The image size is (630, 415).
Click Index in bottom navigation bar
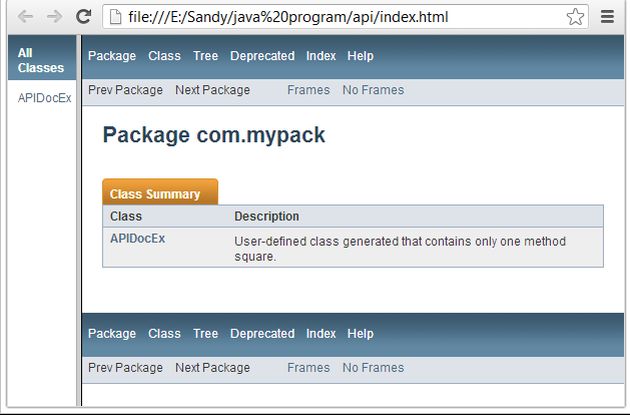pyautogui.click(x=321, y=334)
